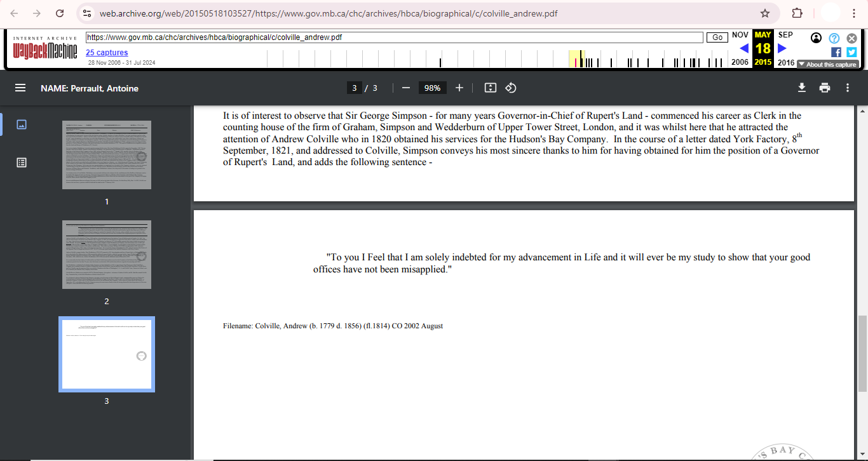This screenshot has height=461, width=868.
Task: Click the 2015 year label in Wayback
Action: [763, 62]
